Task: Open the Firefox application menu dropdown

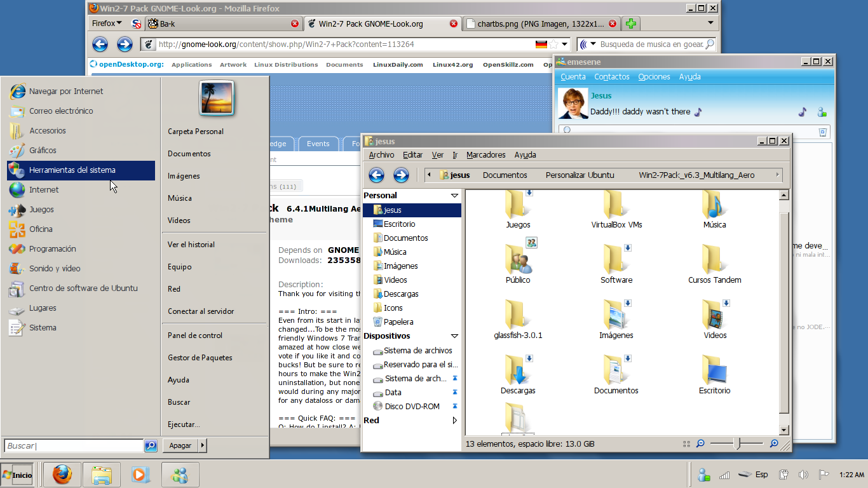Action: [107, 24]
